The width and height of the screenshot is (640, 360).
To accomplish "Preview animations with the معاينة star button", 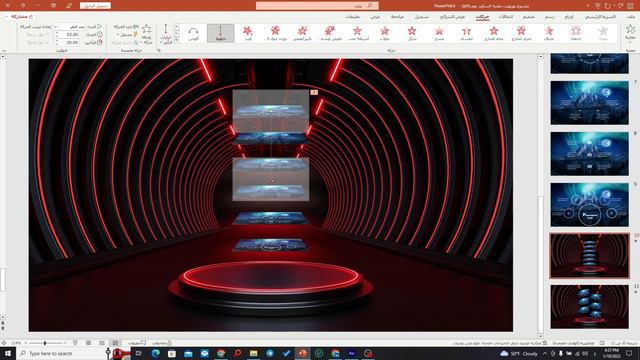I will tap(630, 33).
